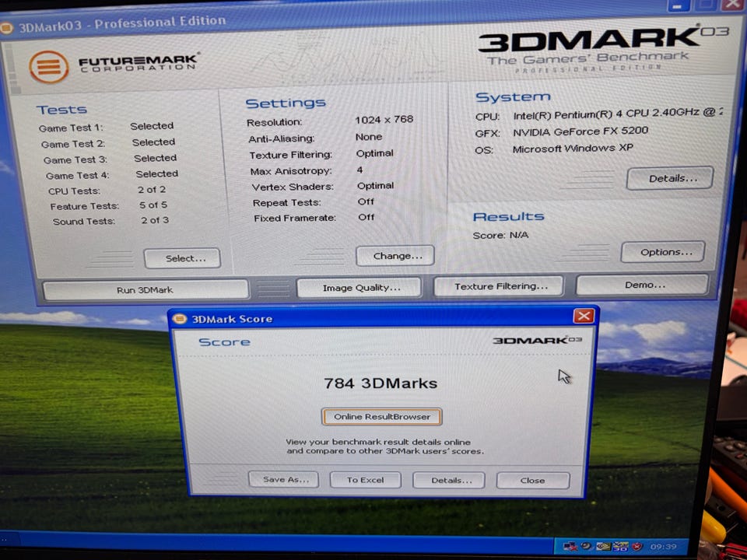This screenshot has width=747, height=560.
Task: Open the Image Quality... tool
Action: [359, 288]
